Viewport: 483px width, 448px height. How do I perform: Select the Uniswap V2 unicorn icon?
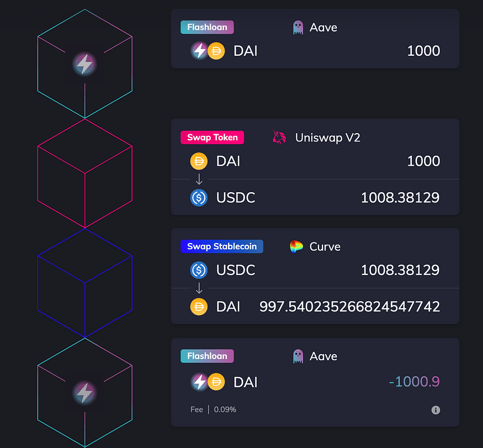(279, 138)
